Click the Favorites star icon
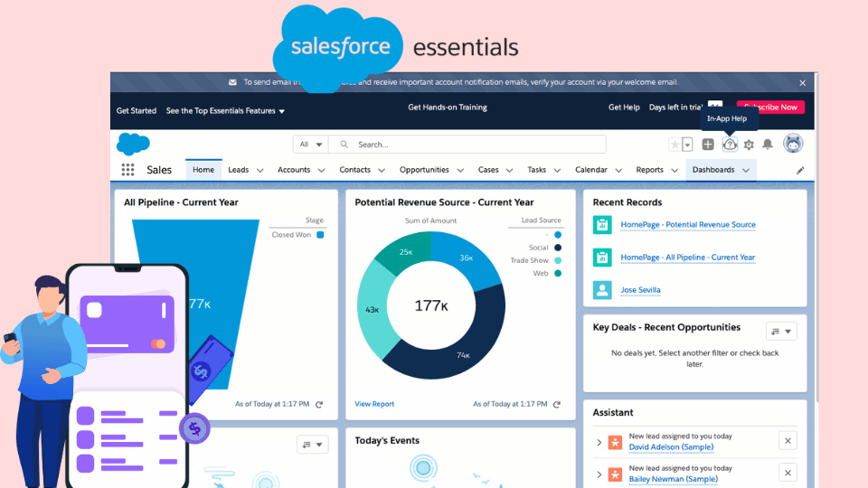Image resolution: width=868 pixels, height=488 pixels. (675, 145)
